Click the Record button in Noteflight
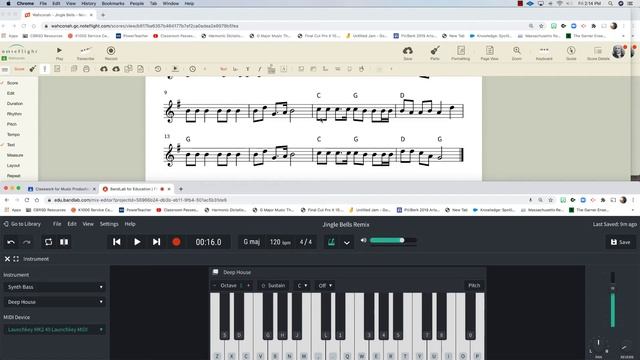This screenshot has height=360, width=640. [x=111, y=53]
